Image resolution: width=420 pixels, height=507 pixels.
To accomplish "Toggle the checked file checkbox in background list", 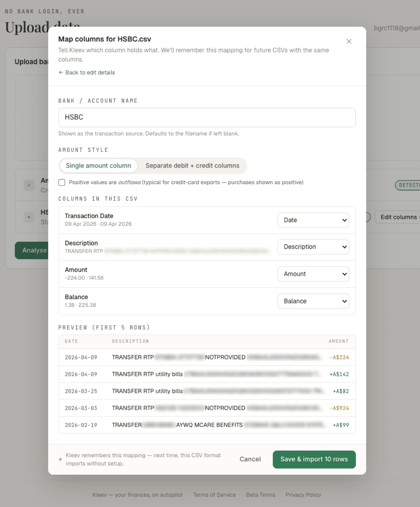I will (x=29, y=185).
